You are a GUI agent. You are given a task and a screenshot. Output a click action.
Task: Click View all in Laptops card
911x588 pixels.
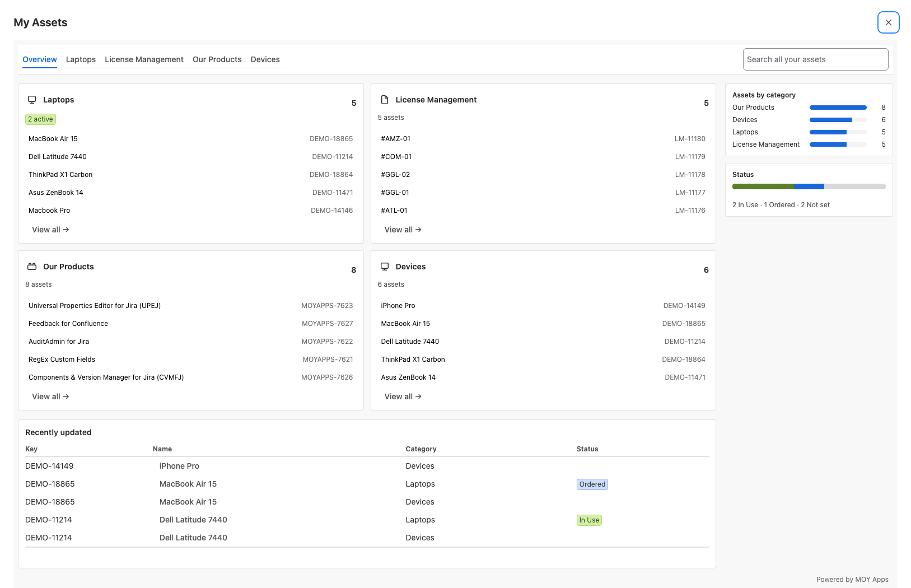[x=50, y=230]
